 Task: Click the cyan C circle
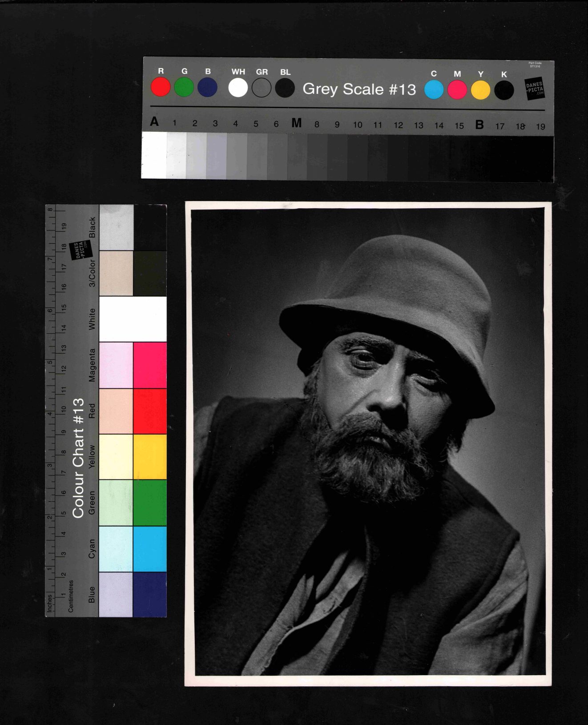pyautogui.click(x=434, y=89)
